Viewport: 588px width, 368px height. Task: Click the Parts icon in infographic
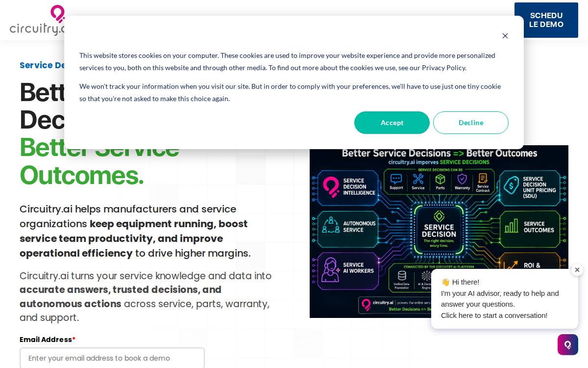click(440, 182)
